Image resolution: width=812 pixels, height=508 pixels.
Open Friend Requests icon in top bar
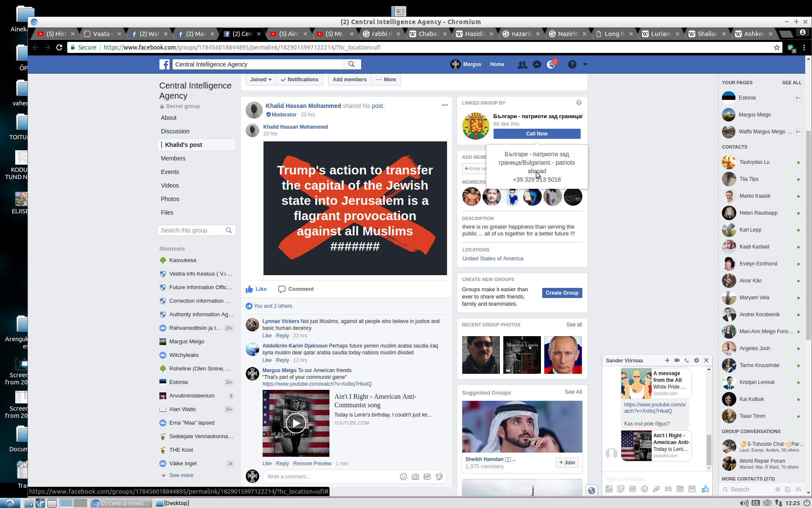[522, 64]
